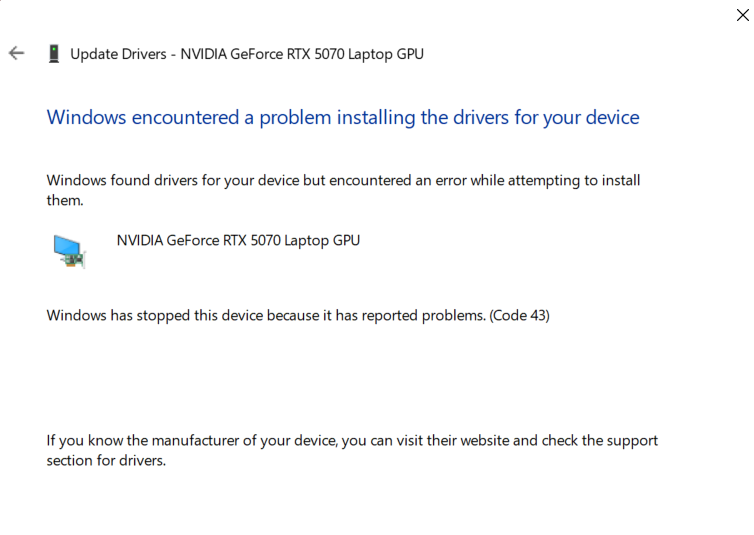Click the 'section for drivers.' text

(106, 461)
